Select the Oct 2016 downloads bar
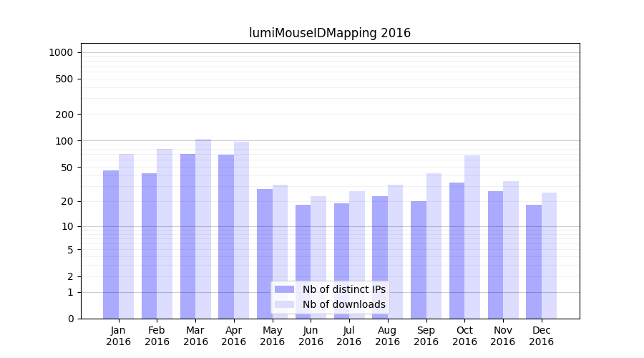The width and height of the screenshot is (644, 358). point(472,237)
